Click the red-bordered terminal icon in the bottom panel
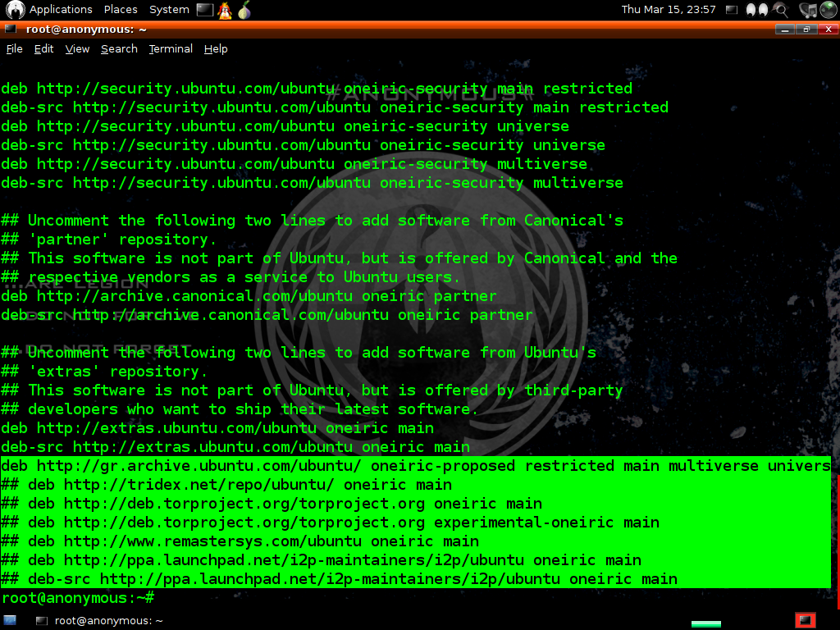The width and height of the screenshot is (840, 630). (x=806, y=620)
